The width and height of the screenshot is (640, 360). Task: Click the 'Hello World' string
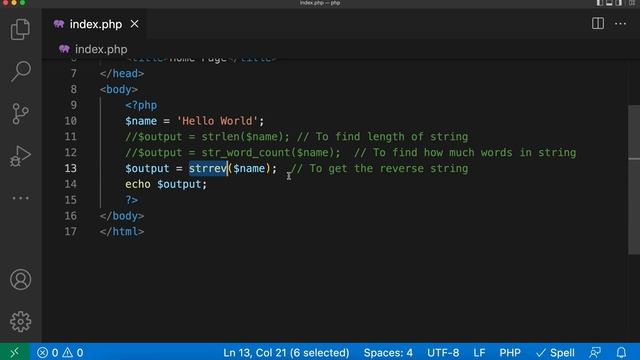tap(217, 121)
